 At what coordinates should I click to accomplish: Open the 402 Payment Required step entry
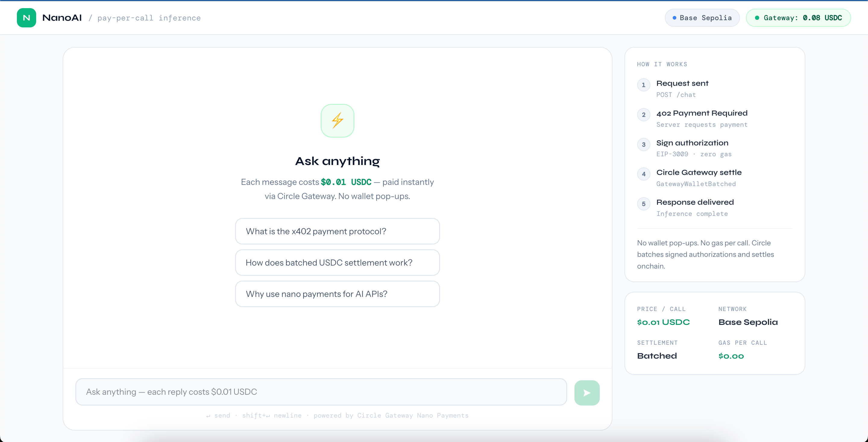coord(702,113)
